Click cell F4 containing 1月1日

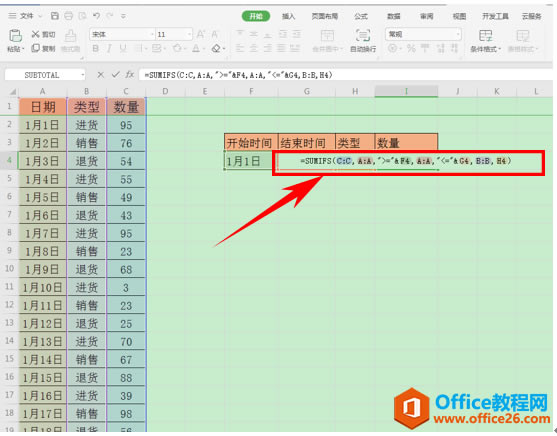(x=251, y=161)
